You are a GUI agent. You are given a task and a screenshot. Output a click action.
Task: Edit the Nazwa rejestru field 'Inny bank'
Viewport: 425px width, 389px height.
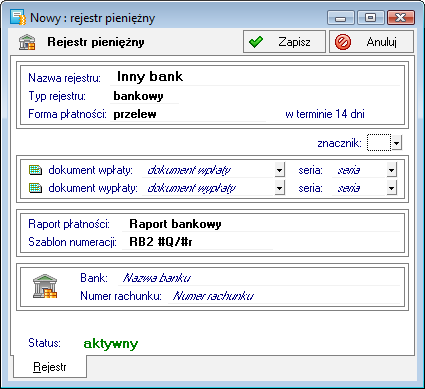tap(255, 77)
